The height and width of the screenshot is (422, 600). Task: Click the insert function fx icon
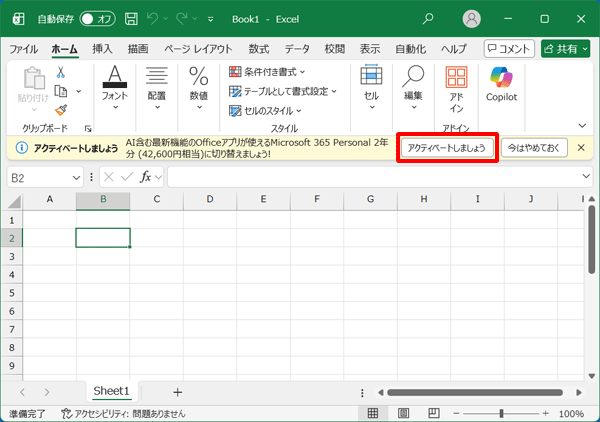coord(146,177)
